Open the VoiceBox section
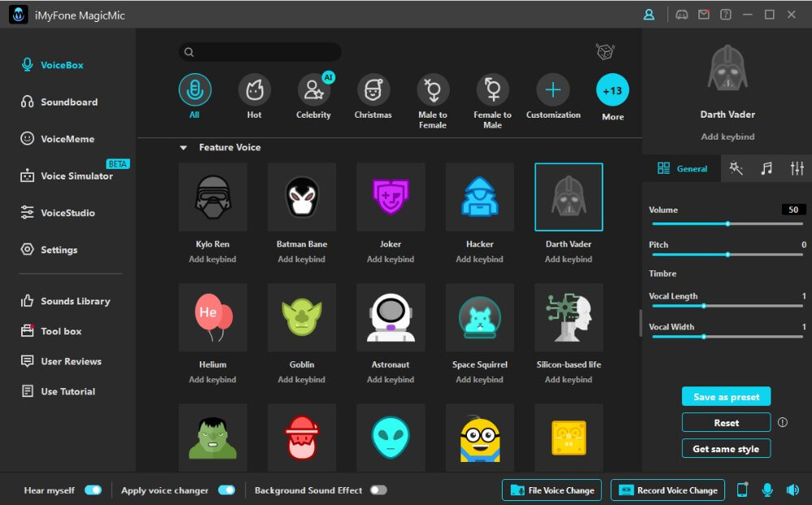This screenshot has width=812, height=505. [x=52, y=65]
